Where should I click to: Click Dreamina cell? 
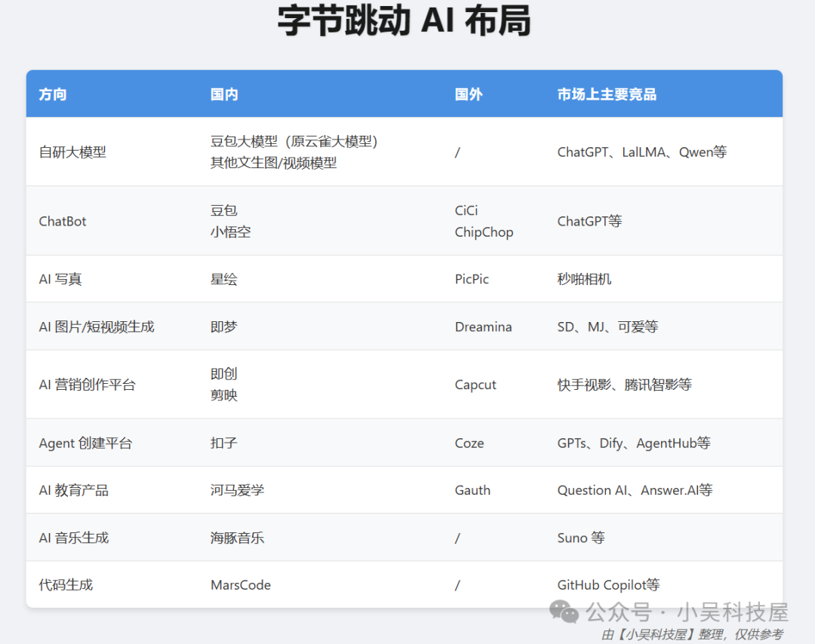pyautogui.click(x=484, y=327)
